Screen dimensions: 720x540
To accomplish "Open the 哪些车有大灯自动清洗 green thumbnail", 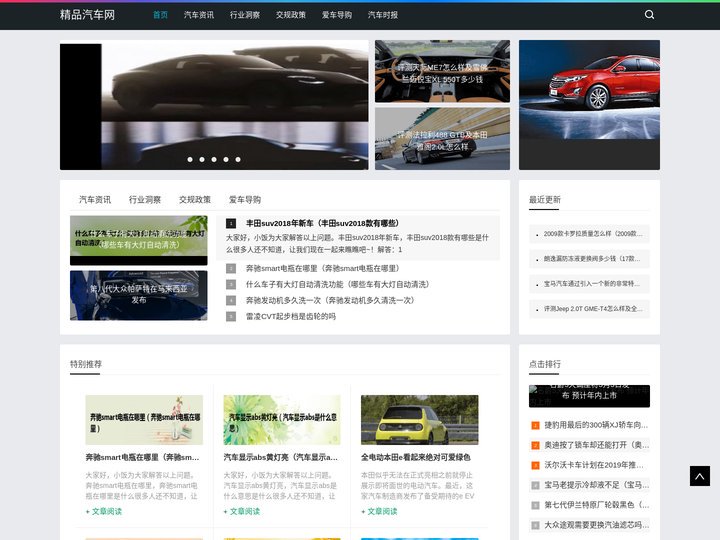I will [139, 240].
